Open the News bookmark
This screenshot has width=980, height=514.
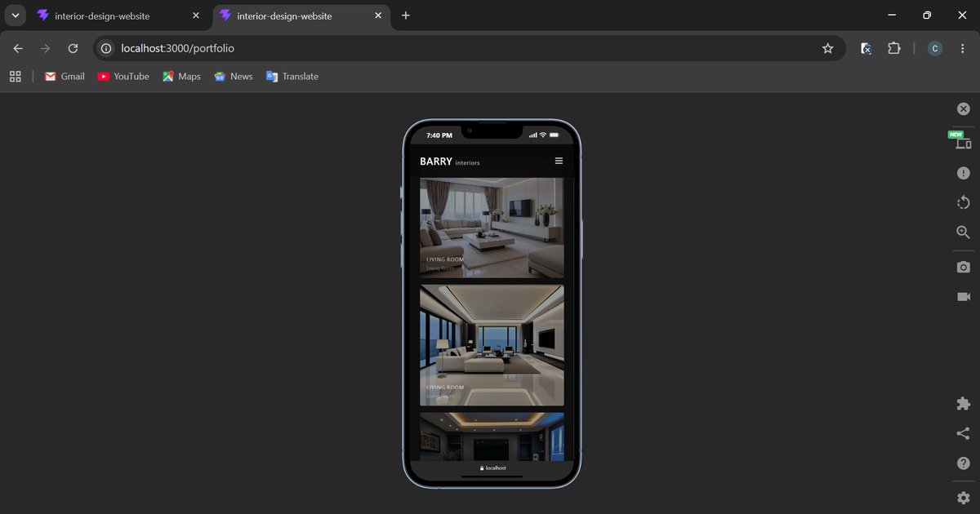(234, 76)
